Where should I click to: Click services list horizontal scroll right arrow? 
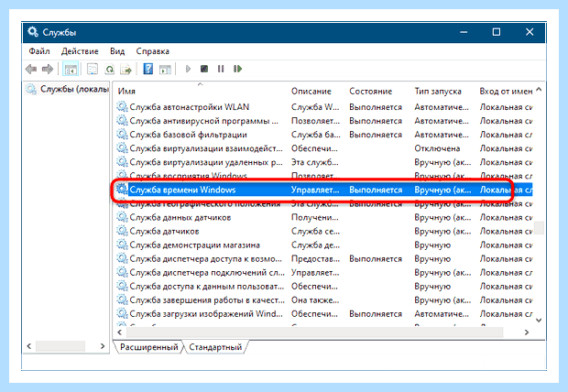coord(527,332)
